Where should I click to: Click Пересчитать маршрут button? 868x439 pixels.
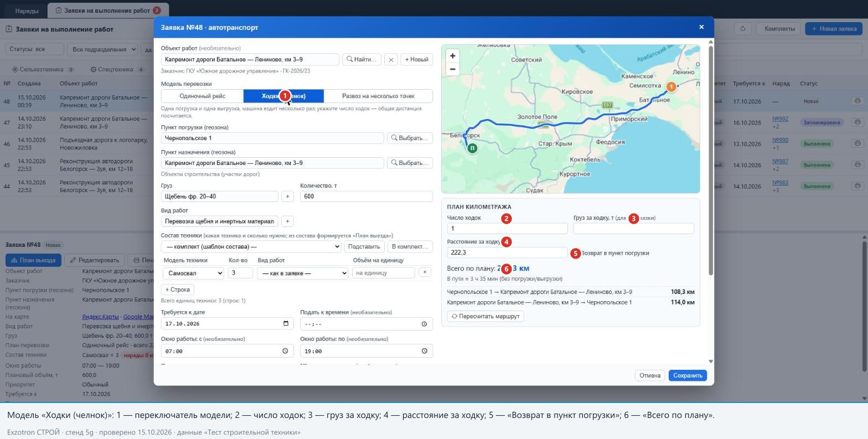point(485,316)
